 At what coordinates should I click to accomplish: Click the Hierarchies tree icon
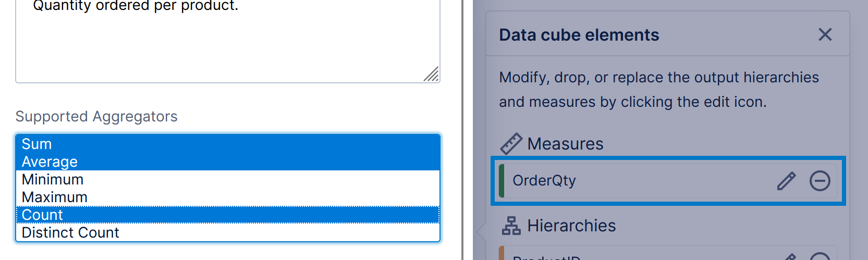coord(511,226)
